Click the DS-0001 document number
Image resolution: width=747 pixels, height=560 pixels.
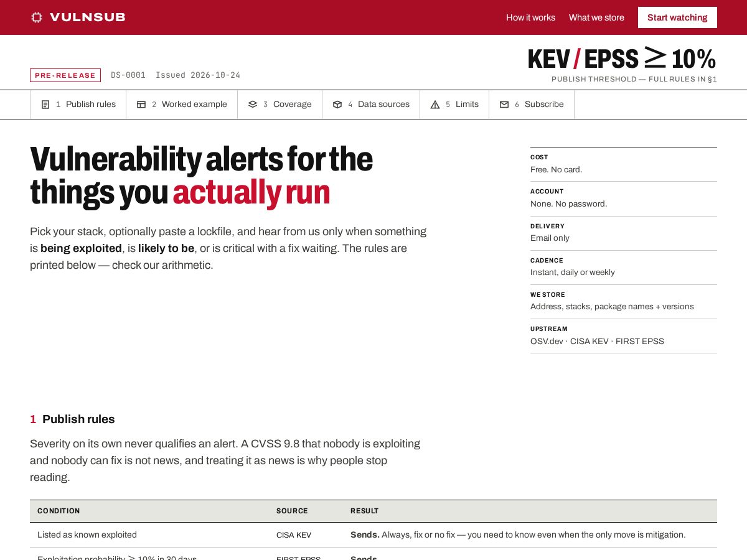[128, 75]
